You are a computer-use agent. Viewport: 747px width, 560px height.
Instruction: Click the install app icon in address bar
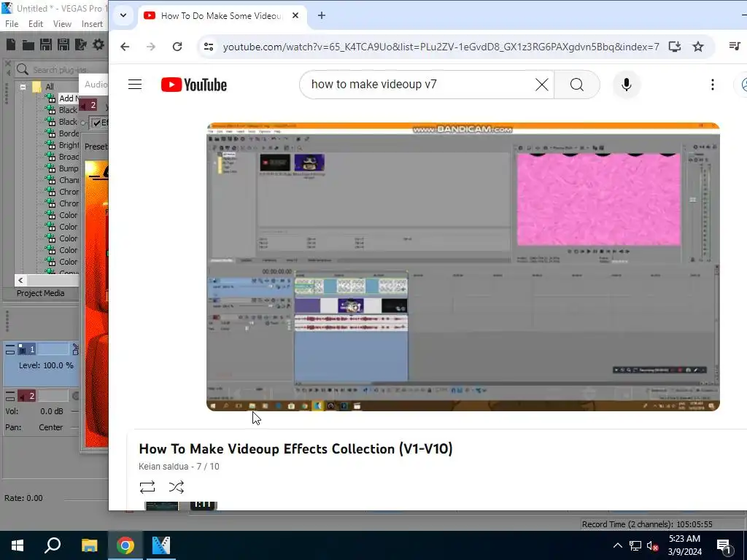click(674, 47)
